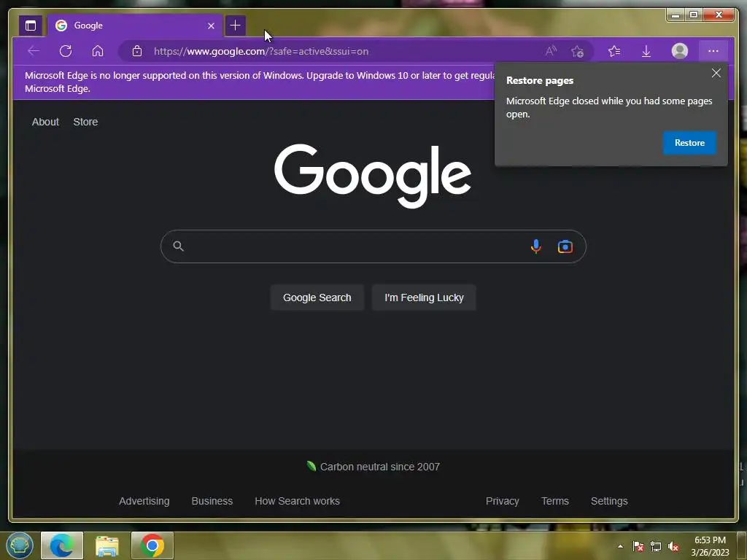Select the Google tab
The height and width of the screenshot is (560, 747).
click(135, 26)
